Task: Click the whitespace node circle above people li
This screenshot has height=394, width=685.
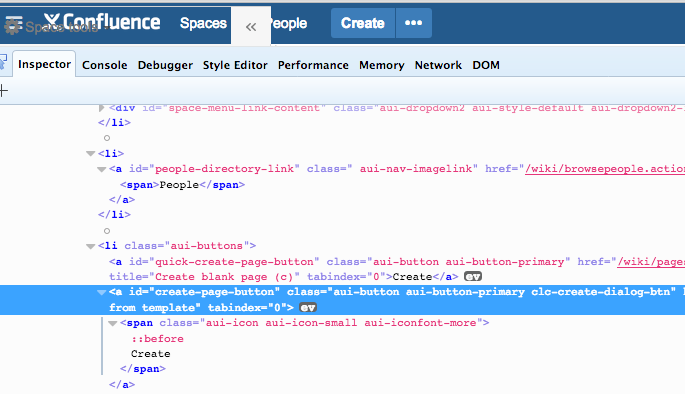Action: point(107,138)
